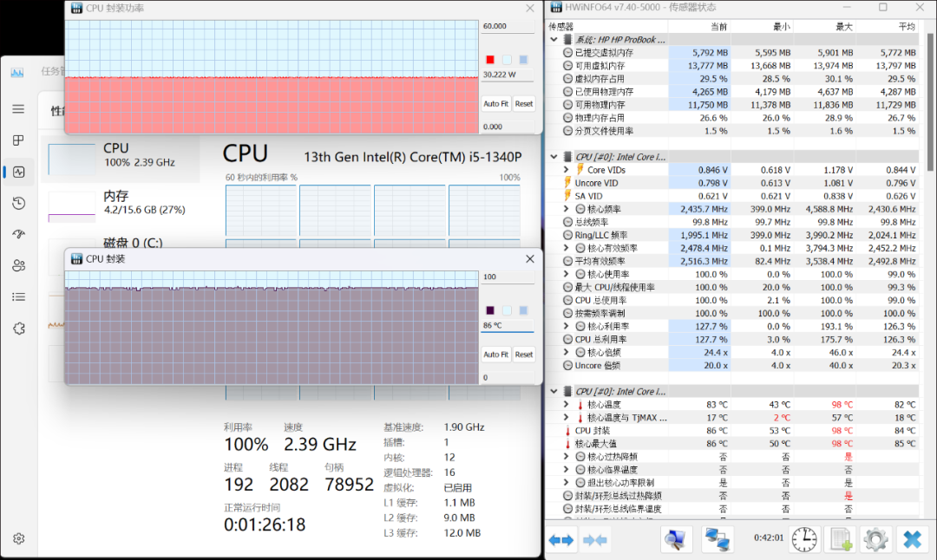This screenshot has width=937, height=560.
Task: Click HWiNFO reset clock icon
Action: tap(803, 539)
